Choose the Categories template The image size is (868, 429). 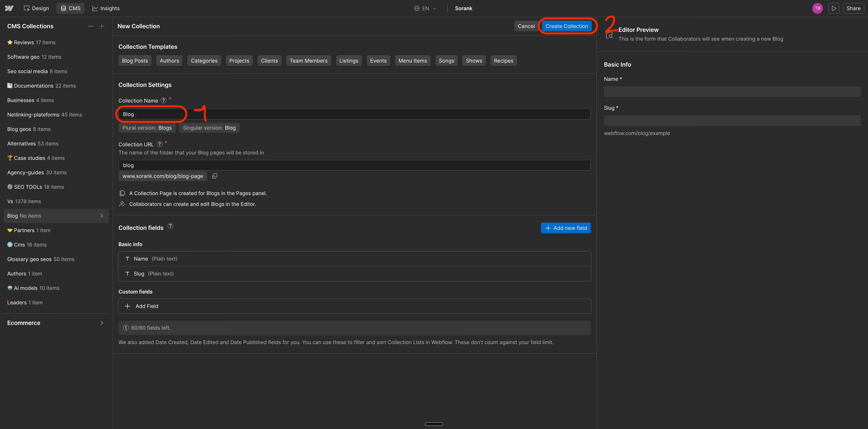point(204,61)
